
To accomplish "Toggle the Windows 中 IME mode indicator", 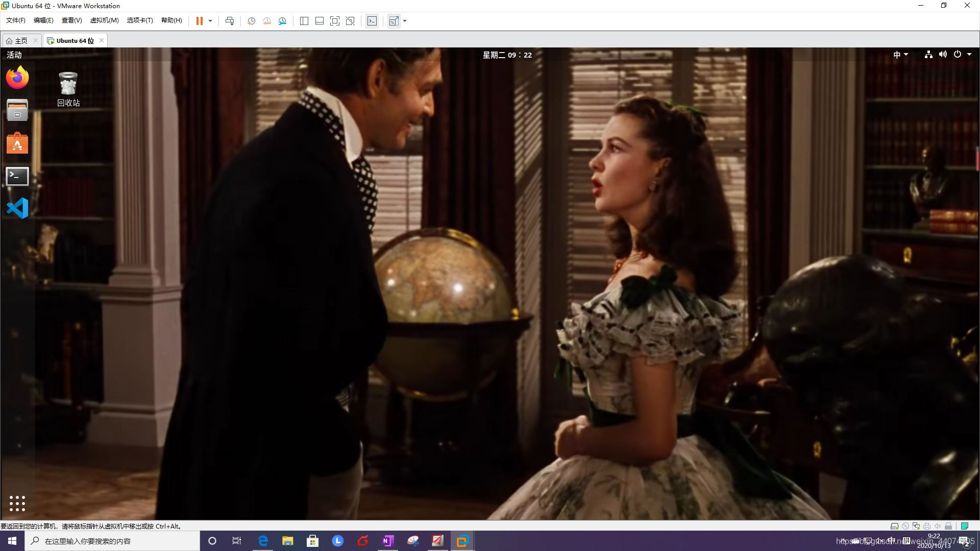I will [891, 541].
